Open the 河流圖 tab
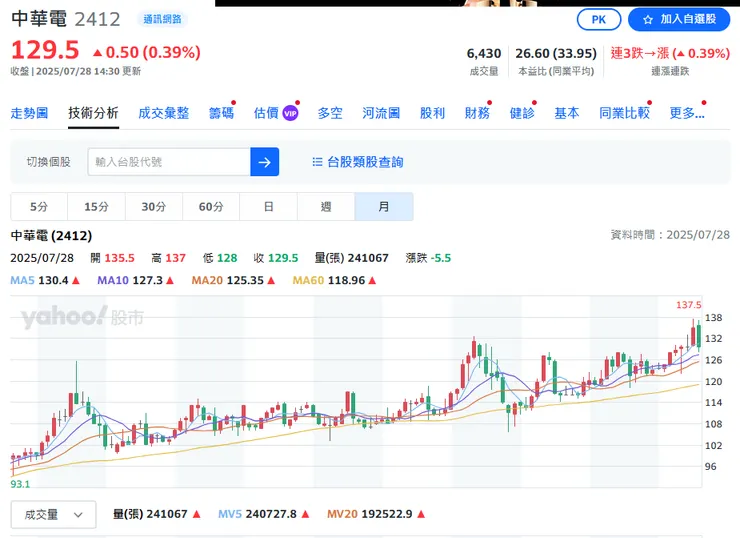This screenshot has height=538, width=740. click(381, 113)
